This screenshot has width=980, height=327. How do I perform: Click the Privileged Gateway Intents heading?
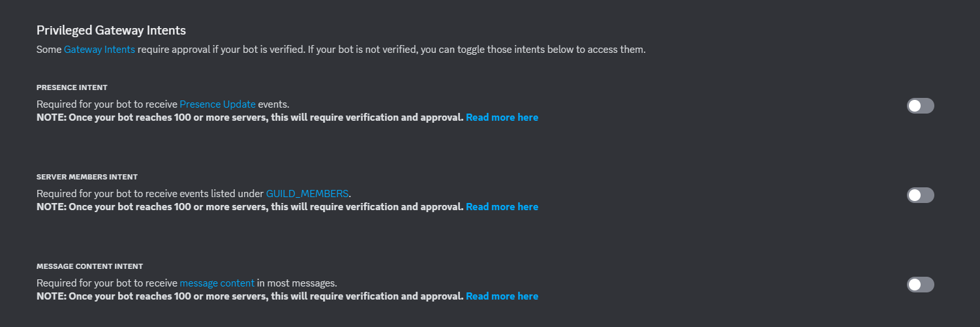111,30
